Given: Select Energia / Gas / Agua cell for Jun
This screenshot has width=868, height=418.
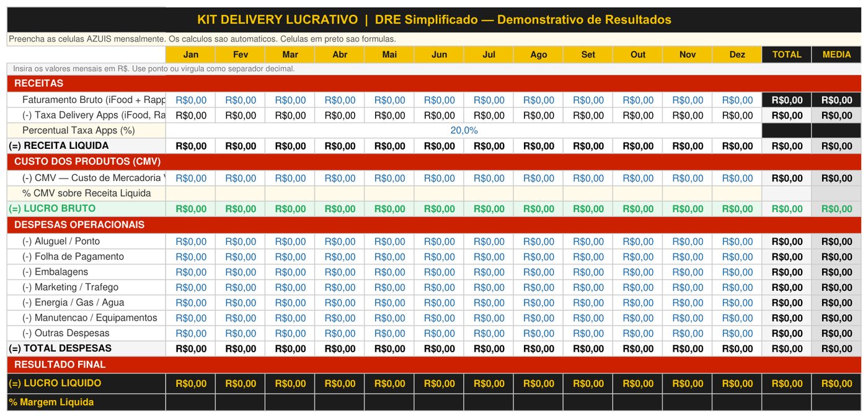Looking at the screenshot, I should pos(439,303).
